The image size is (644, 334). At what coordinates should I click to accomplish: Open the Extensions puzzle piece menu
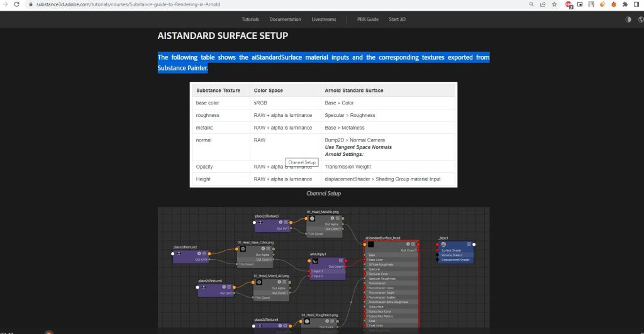point(625,4)
